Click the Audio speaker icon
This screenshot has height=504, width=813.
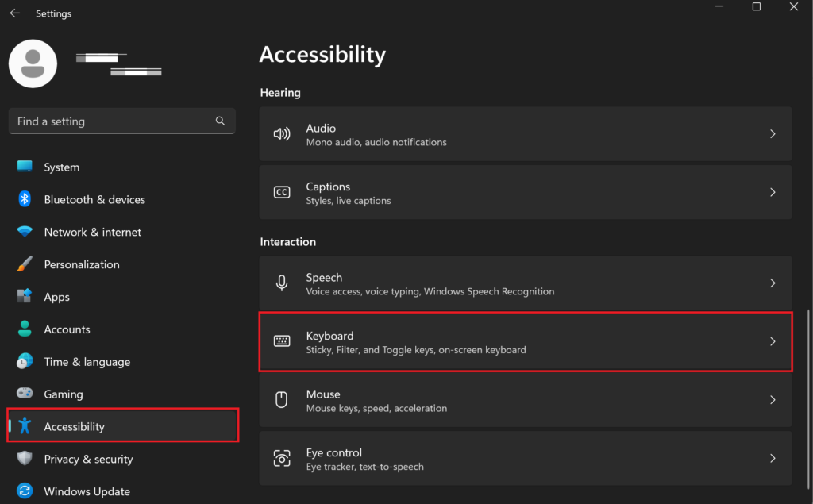[282, 133]
